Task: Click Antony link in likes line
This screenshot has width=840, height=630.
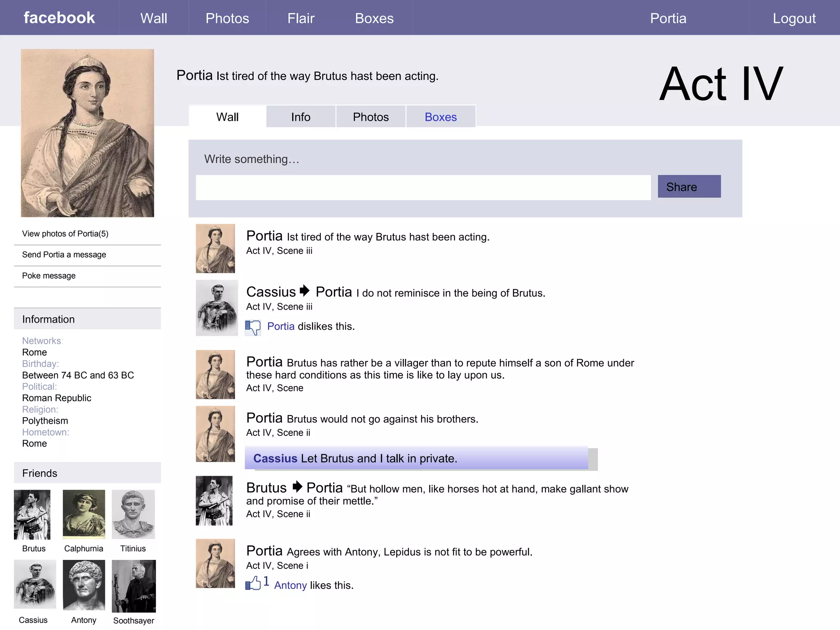Action: 290,585
